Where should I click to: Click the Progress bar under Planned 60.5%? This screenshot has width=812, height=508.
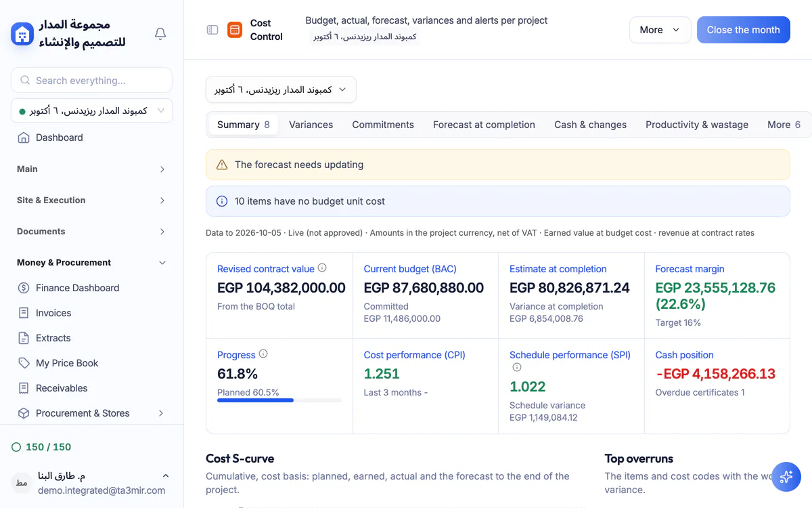[279, 400]
